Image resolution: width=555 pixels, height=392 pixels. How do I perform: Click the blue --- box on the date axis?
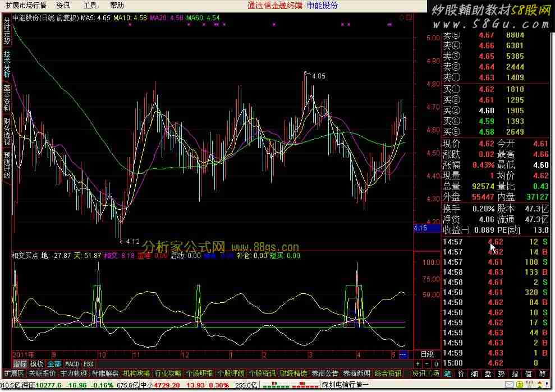(x=403, y=354)
